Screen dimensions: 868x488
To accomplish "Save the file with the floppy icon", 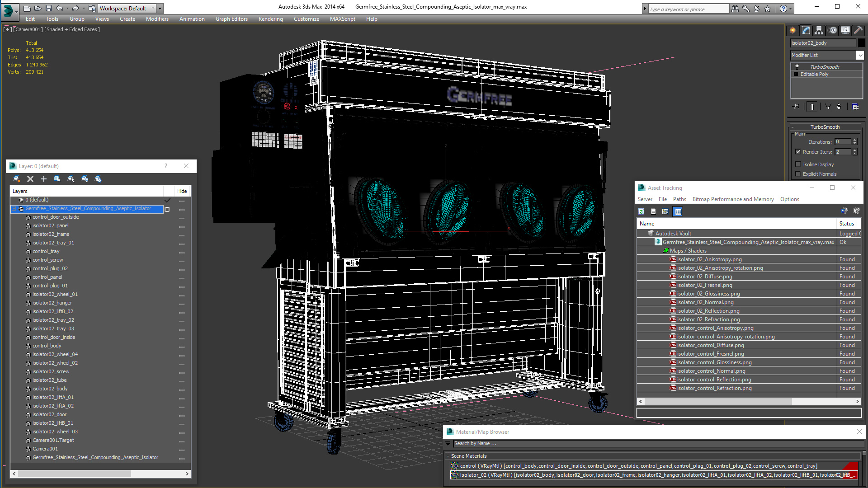I will pos(49,8).
